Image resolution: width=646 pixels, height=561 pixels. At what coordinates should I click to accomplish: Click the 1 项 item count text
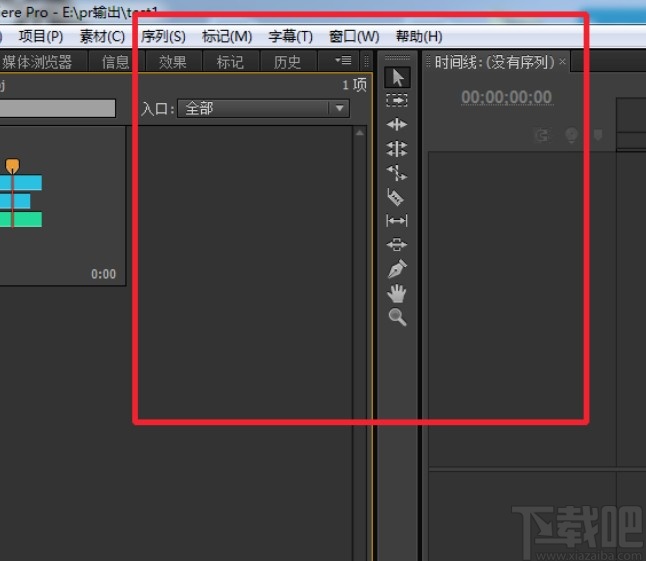(354, 85)
